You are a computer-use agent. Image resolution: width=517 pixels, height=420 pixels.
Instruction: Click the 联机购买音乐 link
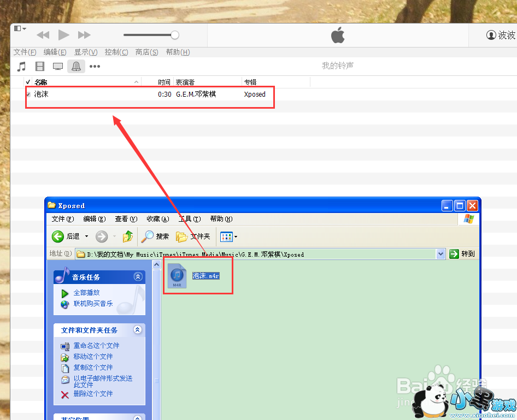(93, 304)
